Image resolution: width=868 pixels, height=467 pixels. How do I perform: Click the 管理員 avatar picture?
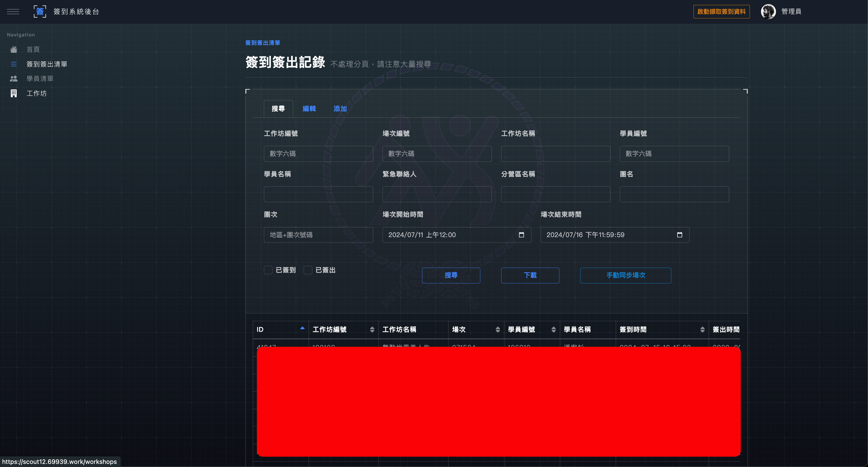[x=768, y=11]
